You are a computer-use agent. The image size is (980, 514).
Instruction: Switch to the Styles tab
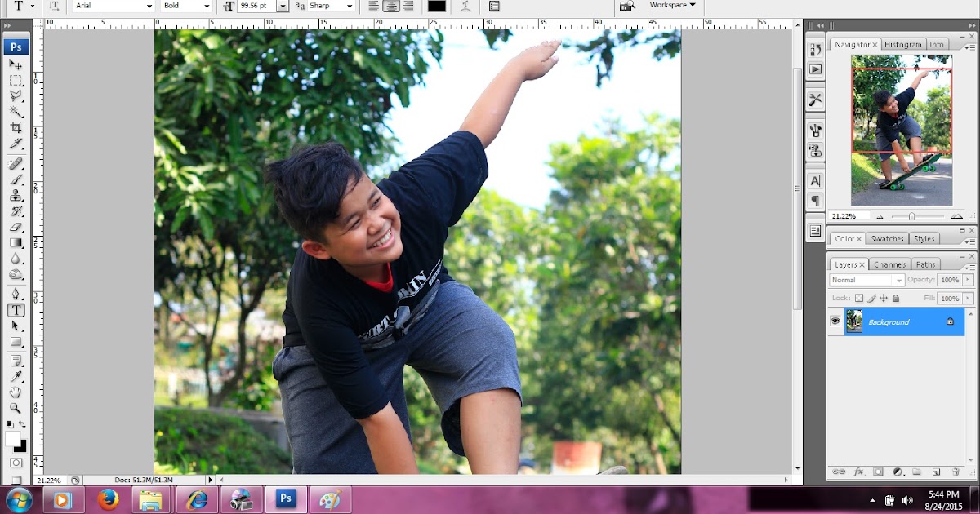924,239
